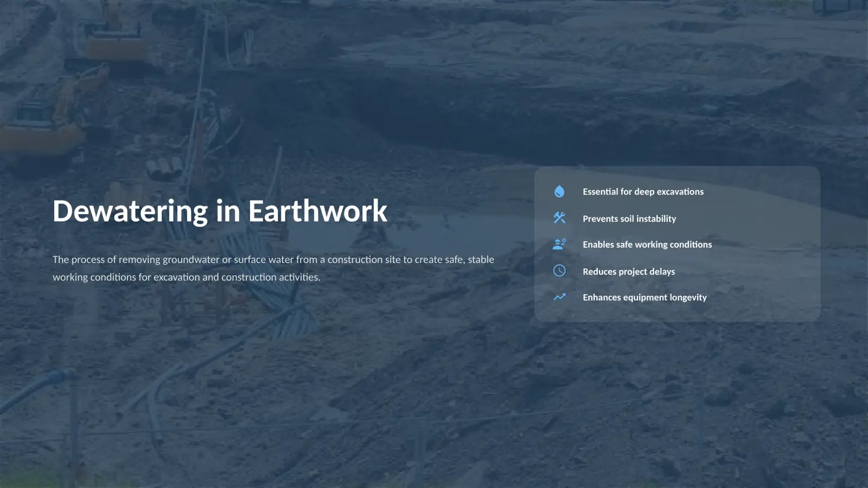The image size is (868, 488).
Task: Select 'Prevents soil instability' text
Action: 629,219
